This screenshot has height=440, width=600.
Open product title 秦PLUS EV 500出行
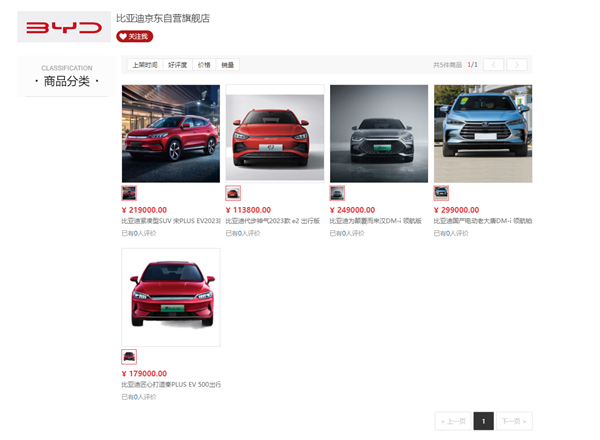tap(171, 385)
